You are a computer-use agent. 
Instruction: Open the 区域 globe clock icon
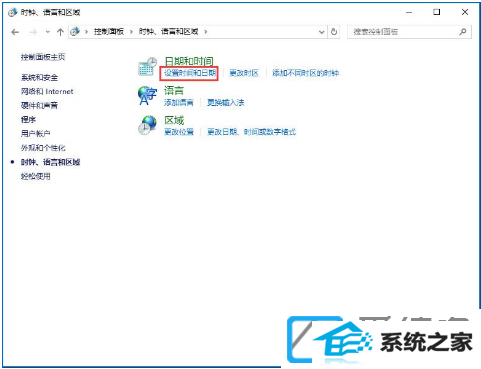[147, 125]
